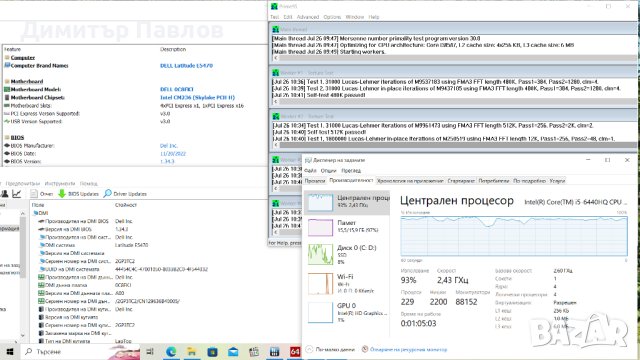
Task: Open the Инструменти menu in AIDA64
Action: [x=60, y=184]
